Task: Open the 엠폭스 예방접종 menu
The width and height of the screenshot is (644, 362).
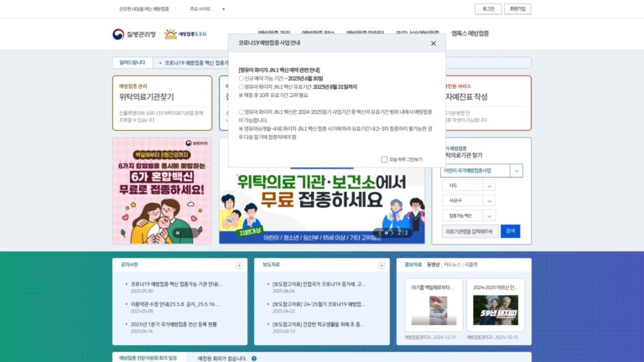Action: pos(470,34)
